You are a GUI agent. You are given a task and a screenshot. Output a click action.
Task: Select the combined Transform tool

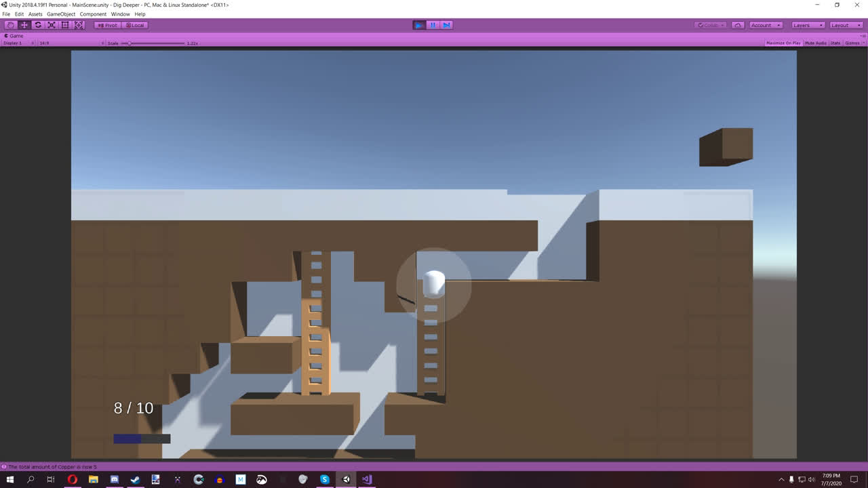coord(79,25)
